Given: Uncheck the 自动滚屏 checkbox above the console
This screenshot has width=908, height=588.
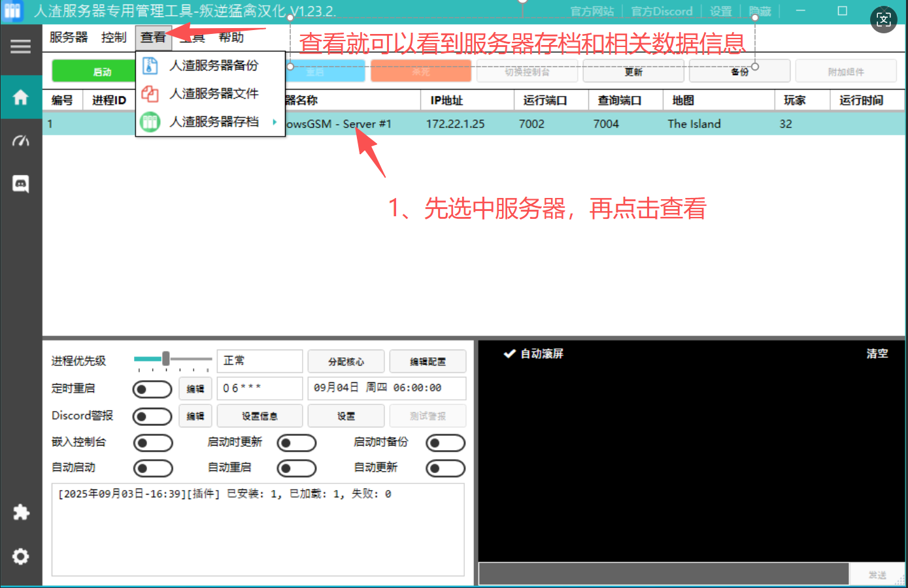Looking at the screenshot, I should click(x=507, y=353).
